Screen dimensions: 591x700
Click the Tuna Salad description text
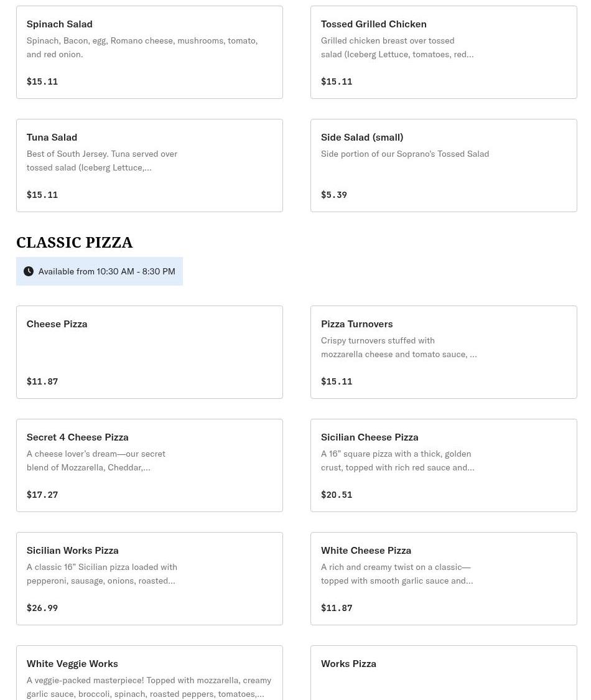point(102,161)
